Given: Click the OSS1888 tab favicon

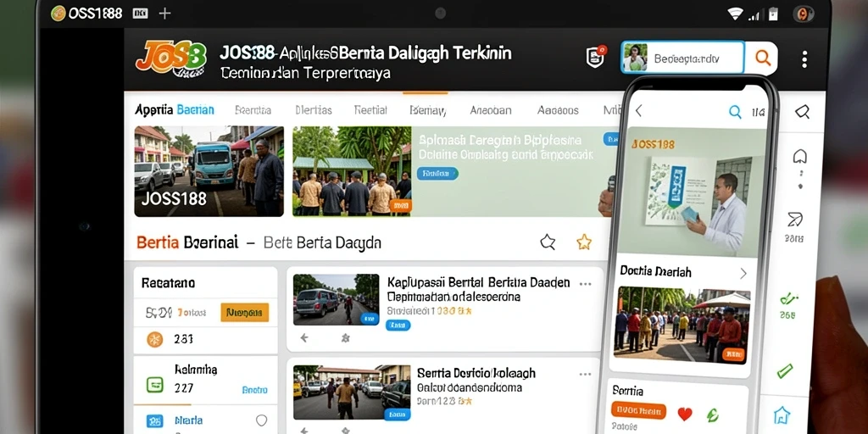Looking at the screenshot, I should [58, 14].
